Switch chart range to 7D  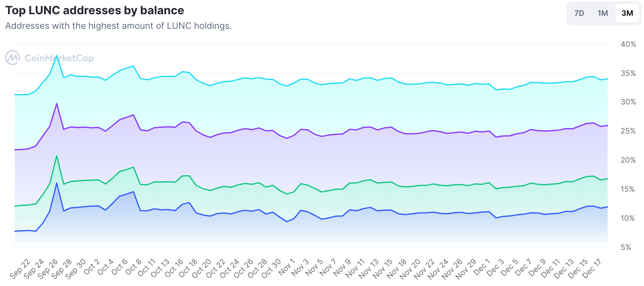(579, 13)
